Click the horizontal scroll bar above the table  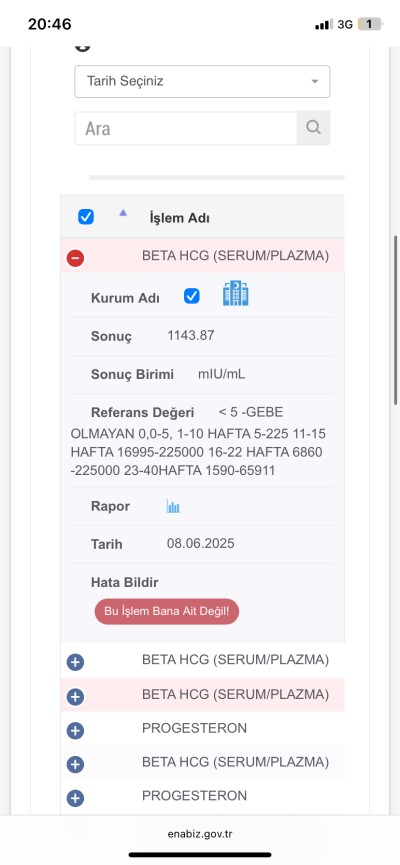point(217,178)
